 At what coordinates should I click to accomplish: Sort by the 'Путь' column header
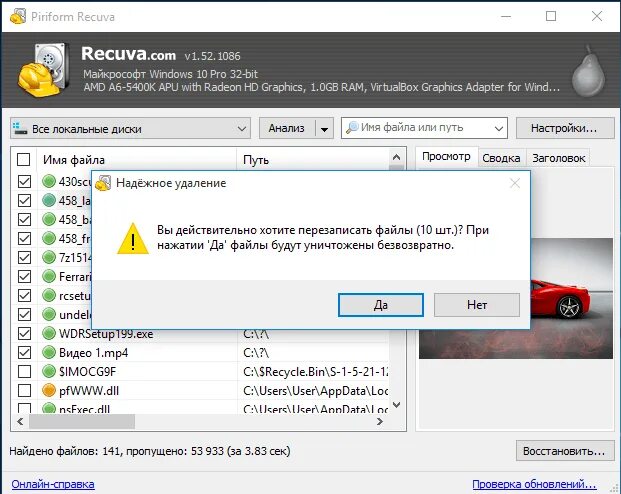coord(312,160)
